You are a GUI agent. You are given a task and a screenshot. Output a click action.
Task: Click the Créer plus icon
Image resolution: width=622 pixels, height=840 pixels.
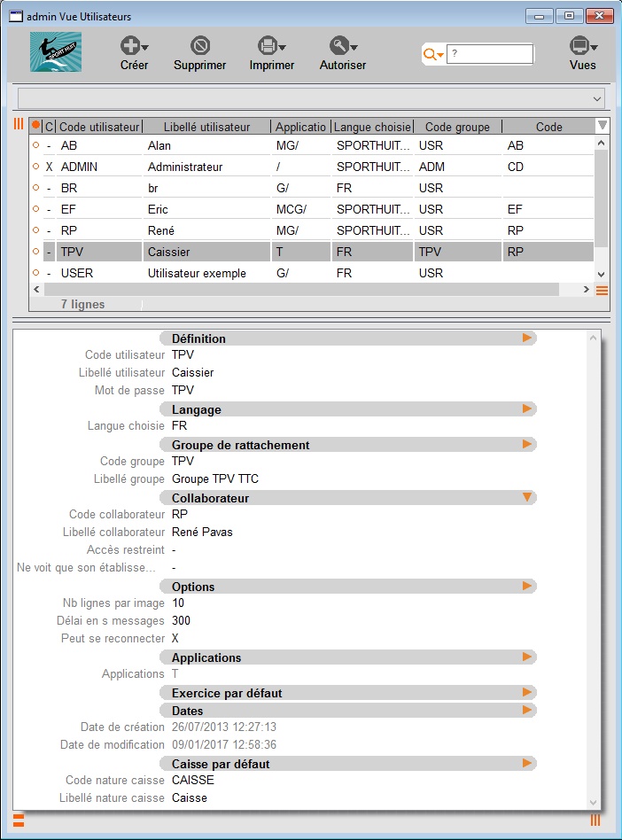[130, 45]
